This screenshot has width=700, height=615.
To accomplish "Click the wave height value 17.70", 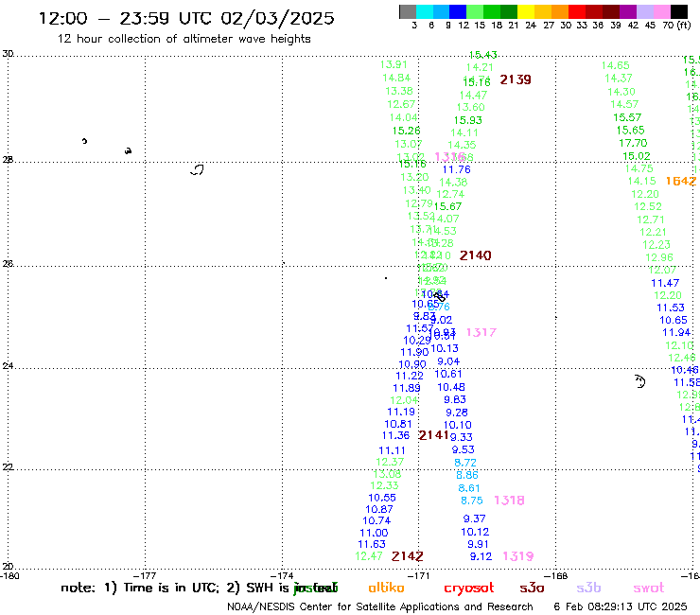I will (x=633, y=143).
